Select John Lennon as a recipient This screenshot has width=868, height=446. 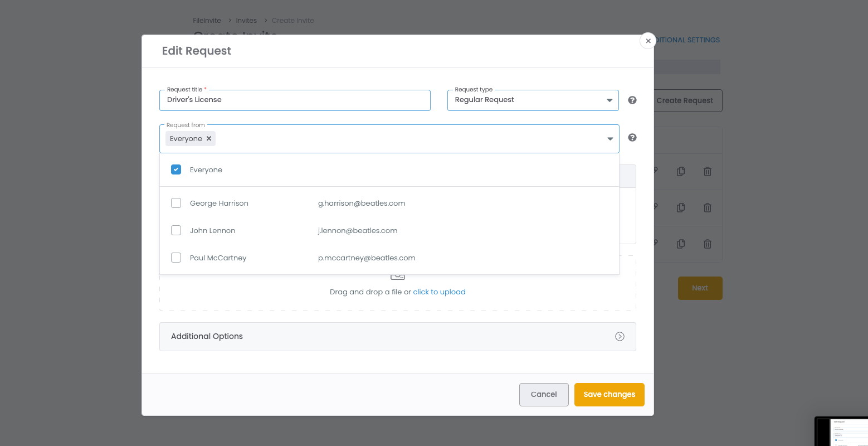coord(176,230)
